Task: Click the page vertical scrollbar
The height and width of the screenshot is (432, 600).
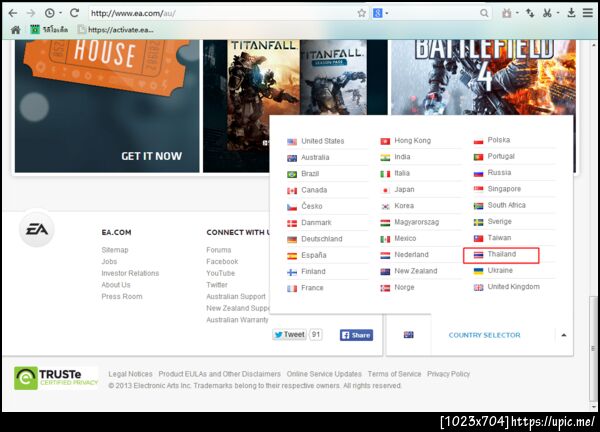Action: pyautogui.click(x=593, y=348)
